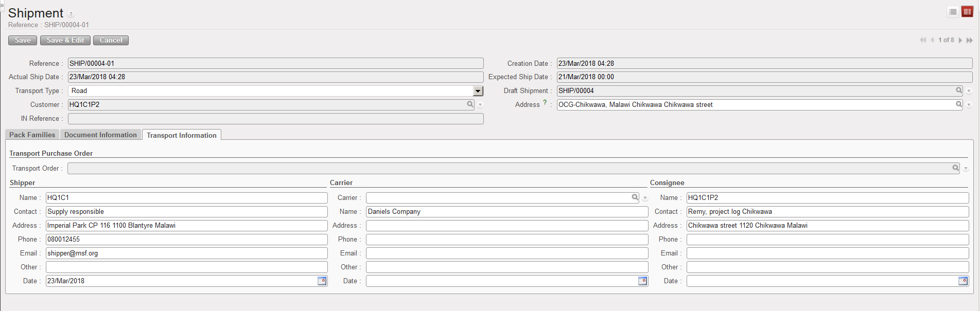Switch to list view icon
The image size is (980, 311).
[953, 12]
